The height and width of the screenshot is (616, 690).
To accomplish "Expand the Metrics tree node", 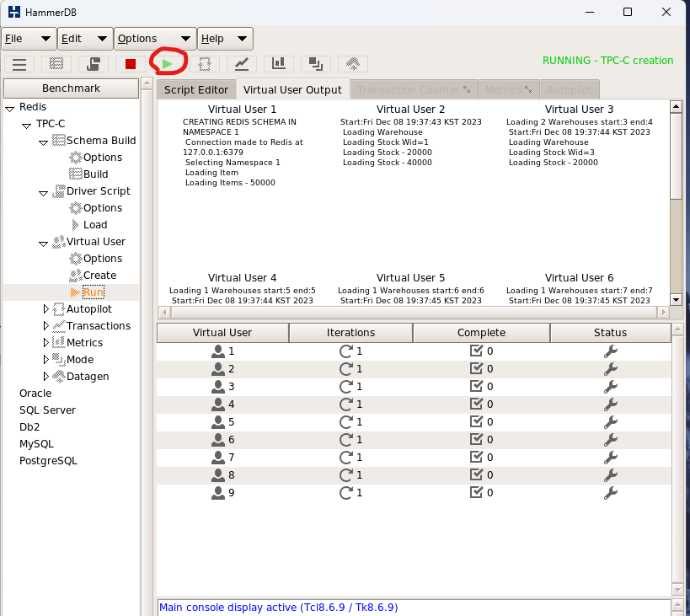I will coord(45,343).
